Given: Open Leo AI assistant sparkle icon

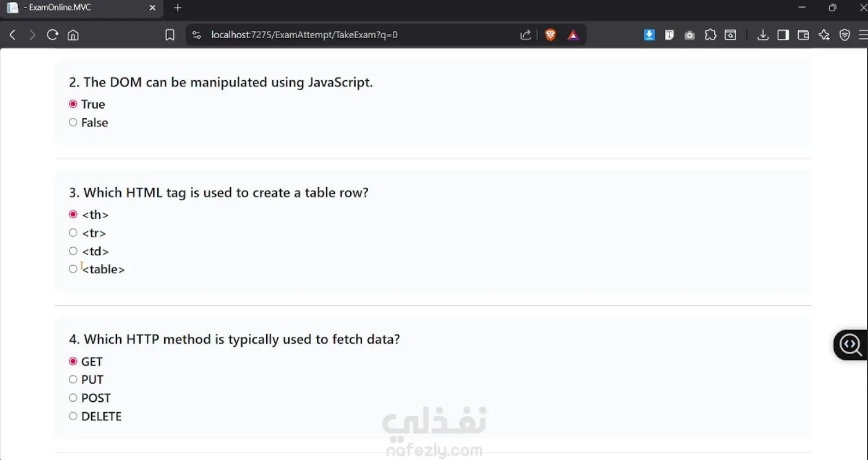Looking at the screenshot, I should [x=824, y=35].
